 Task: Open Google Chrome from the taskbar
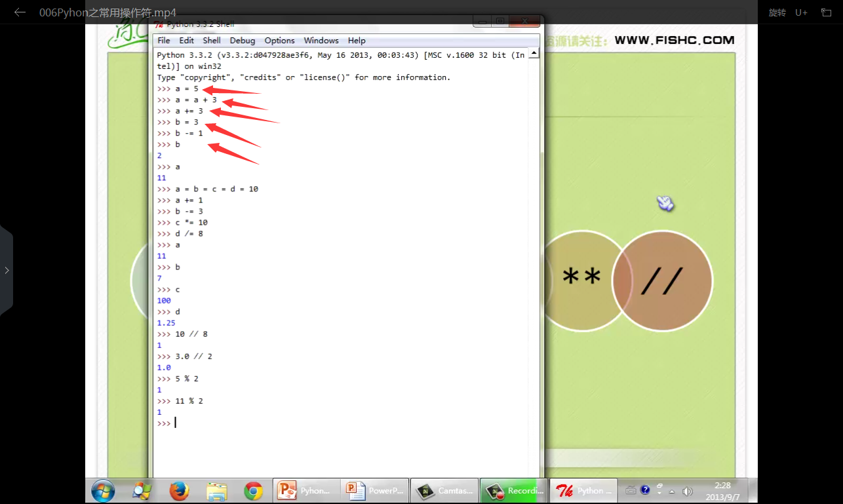(253, 490)
